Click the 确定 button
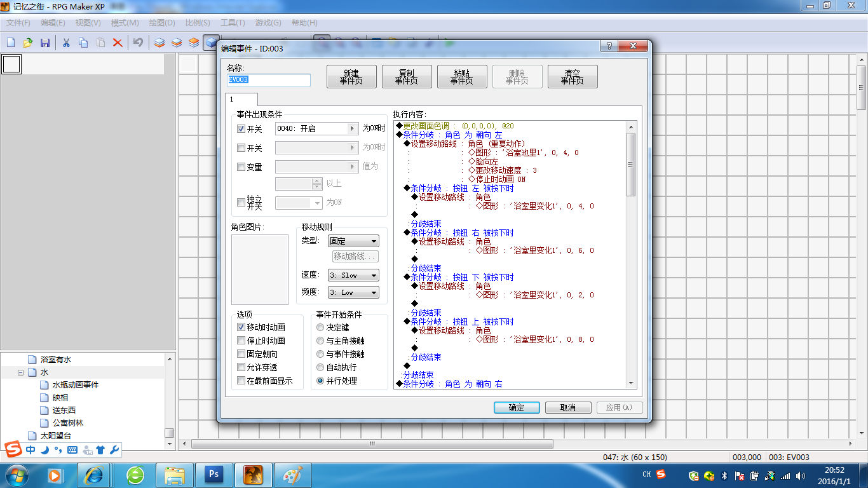 point(517,408)
